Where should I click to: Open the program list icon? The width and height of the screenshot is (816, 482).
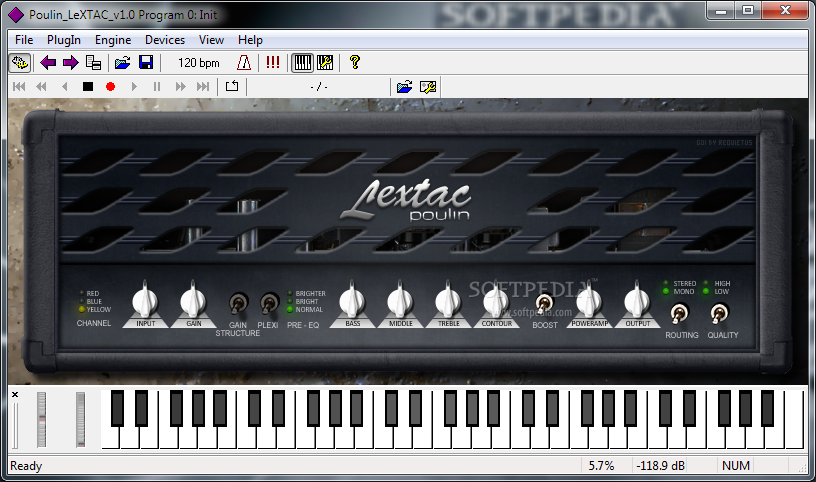coord(94,63)
